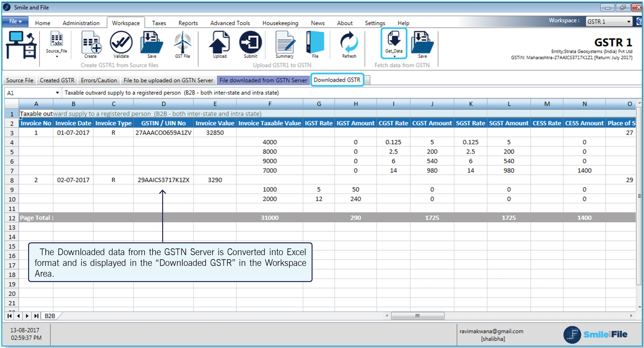Click the Create GSTR icon
This screenshot has height=348, width=644.
point(91,43)
